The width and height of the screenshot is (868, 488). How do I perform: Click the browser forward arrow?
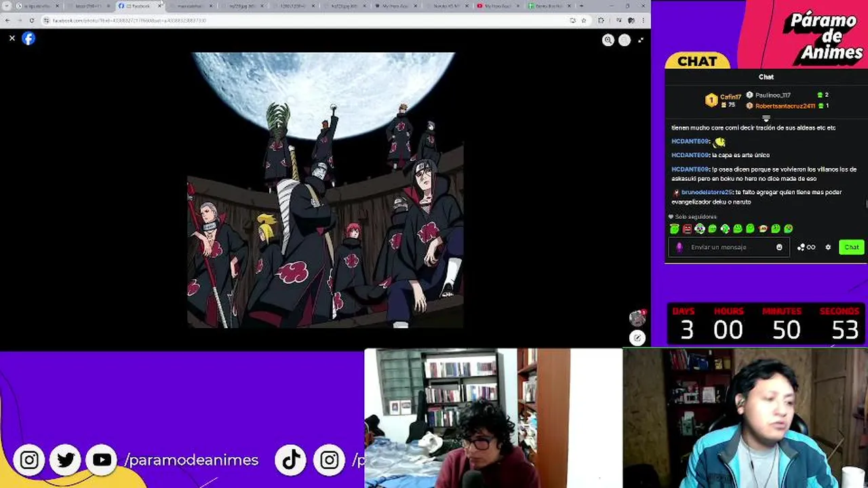(x=20, y=20)
